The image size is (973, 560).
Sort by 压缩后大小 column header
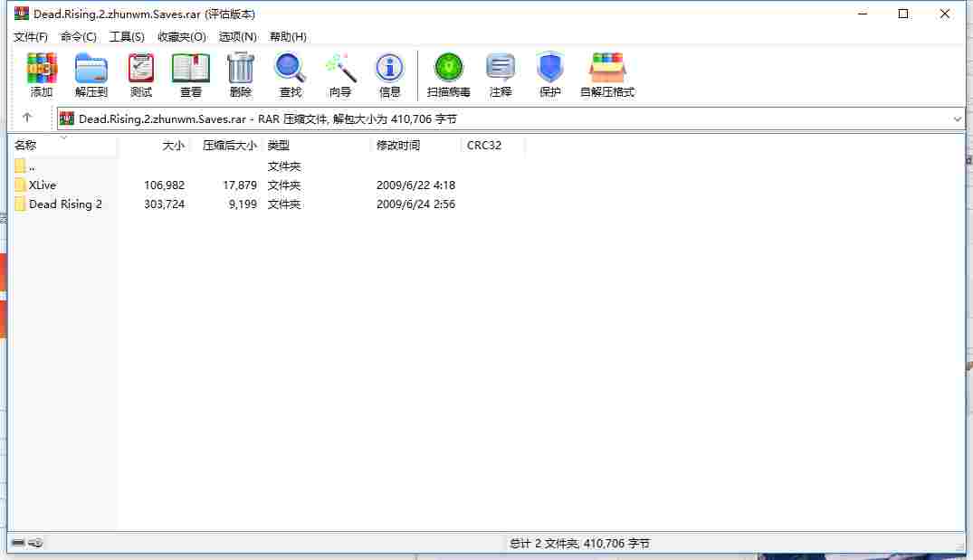click(229, 145)
